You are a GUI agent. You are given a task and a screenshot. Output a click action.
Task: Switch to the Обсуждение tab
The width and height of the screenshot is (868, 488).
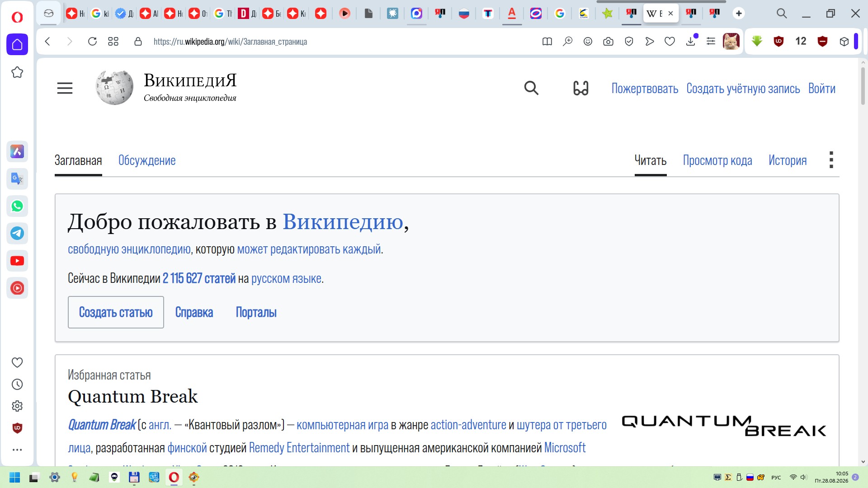[147, 160]
